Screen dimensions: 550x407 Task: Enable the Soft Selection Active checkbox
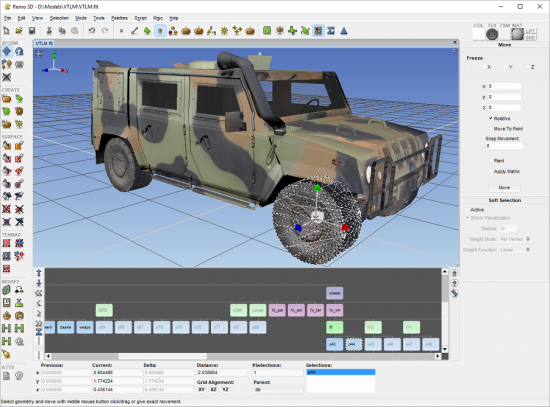[467, 210]
